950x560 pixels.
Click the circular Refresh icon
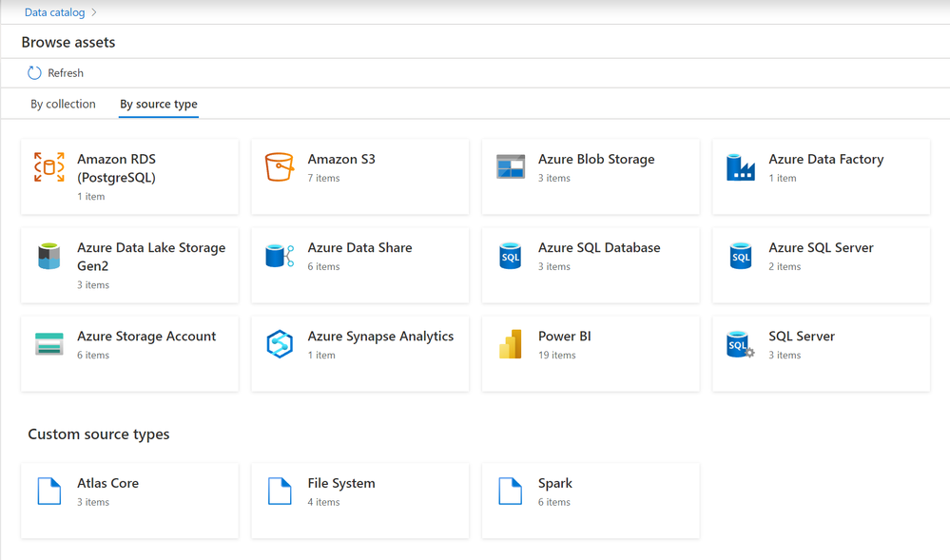pyautogui.click(x=34, y=72)
